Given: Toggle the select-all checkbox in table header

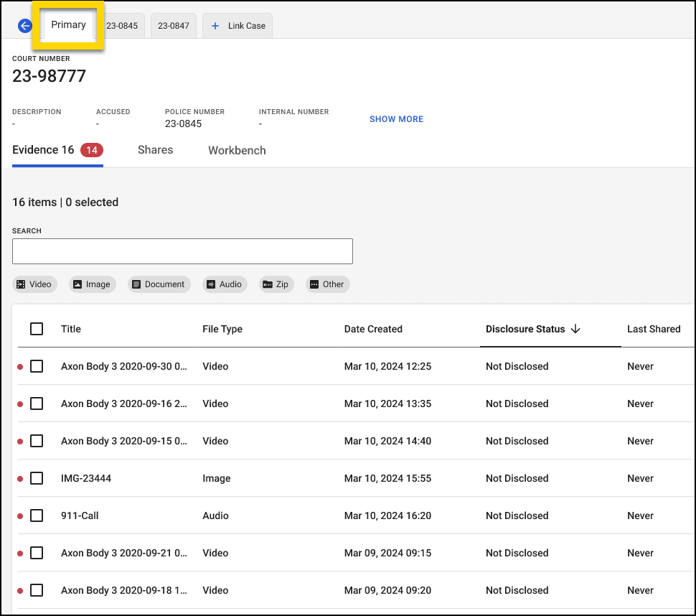Looking at the screenshot, I should click(37, 329).
